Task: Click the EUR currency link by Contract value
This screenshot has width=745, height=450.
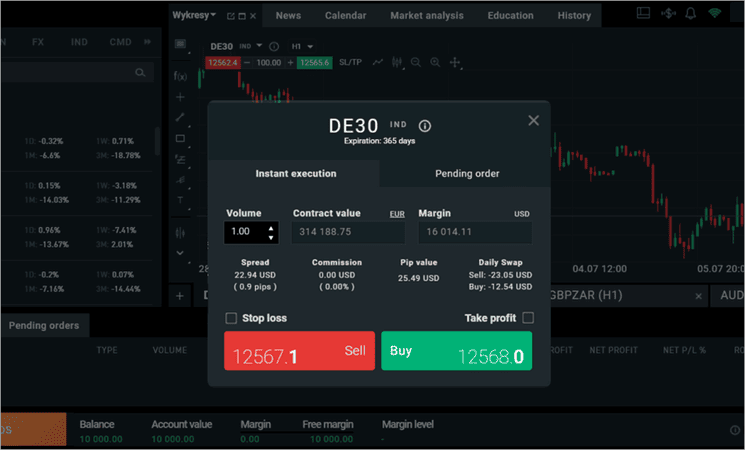Action: 396,214
